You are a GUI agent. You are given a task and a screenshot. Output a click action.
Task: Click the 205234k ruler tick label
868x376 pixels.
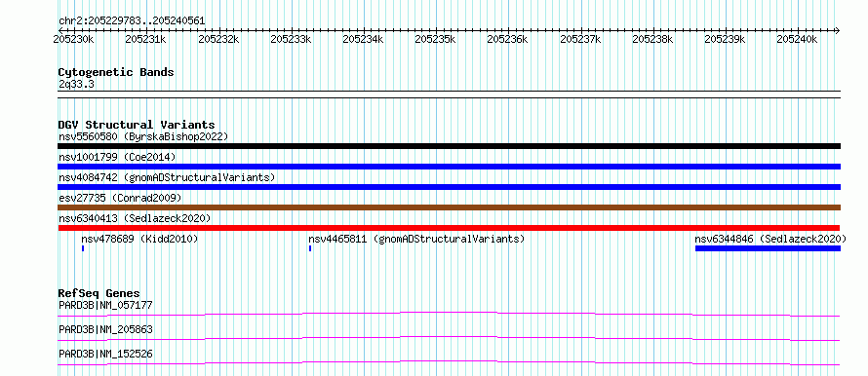tap(363, 39)
